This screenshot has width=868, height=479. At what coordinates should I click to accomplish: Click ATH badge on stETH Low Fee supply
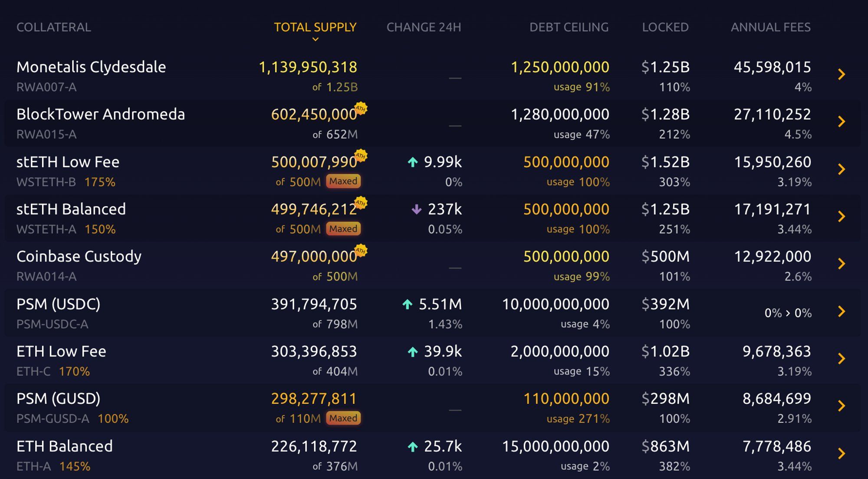[361, 155]
